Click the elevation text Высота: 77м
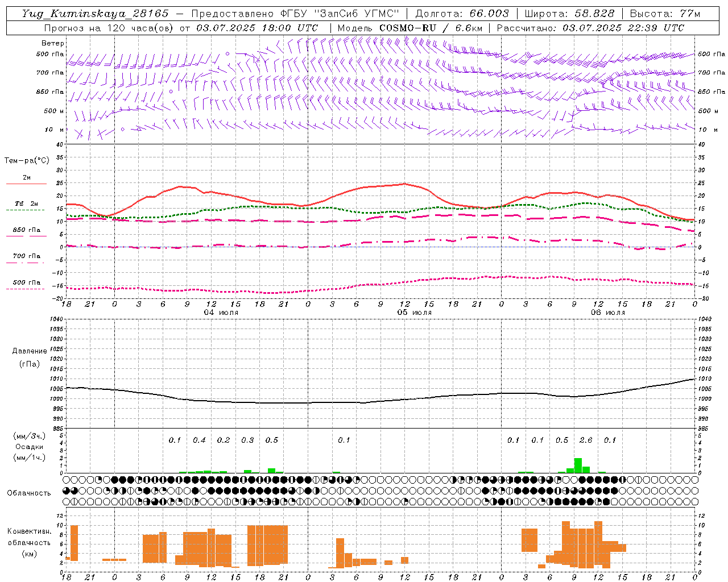Image resolution: width=728 pixels, height=582 pixels. [665, 14]
